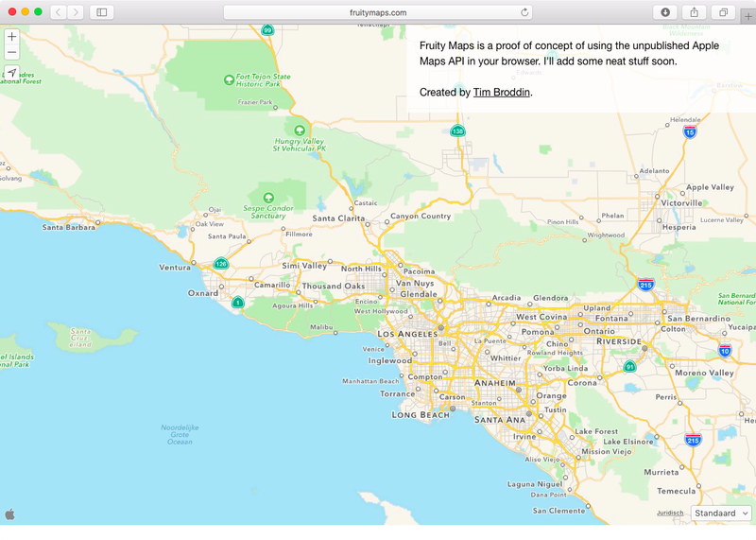Screen dimensions: 756x540
Task: Show all tabs overview
Action: click(723, 12)
